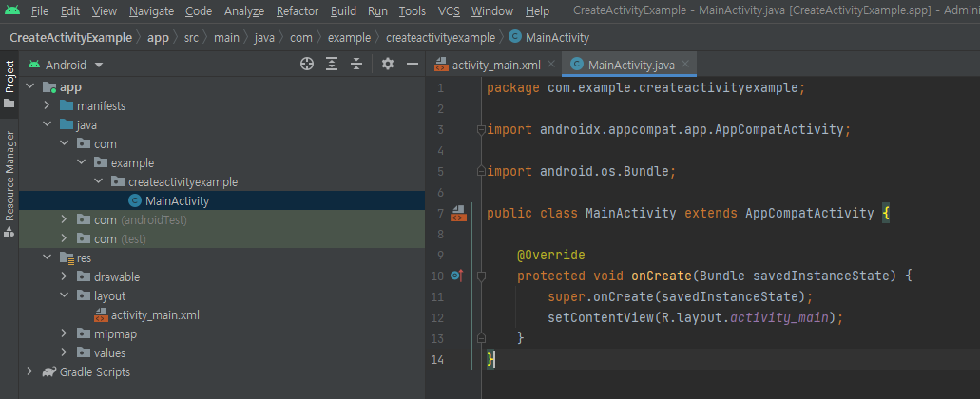Click CreateActivityExample breadcrumb
This screenshot has width=980, height=399.
tap(70, 37)
